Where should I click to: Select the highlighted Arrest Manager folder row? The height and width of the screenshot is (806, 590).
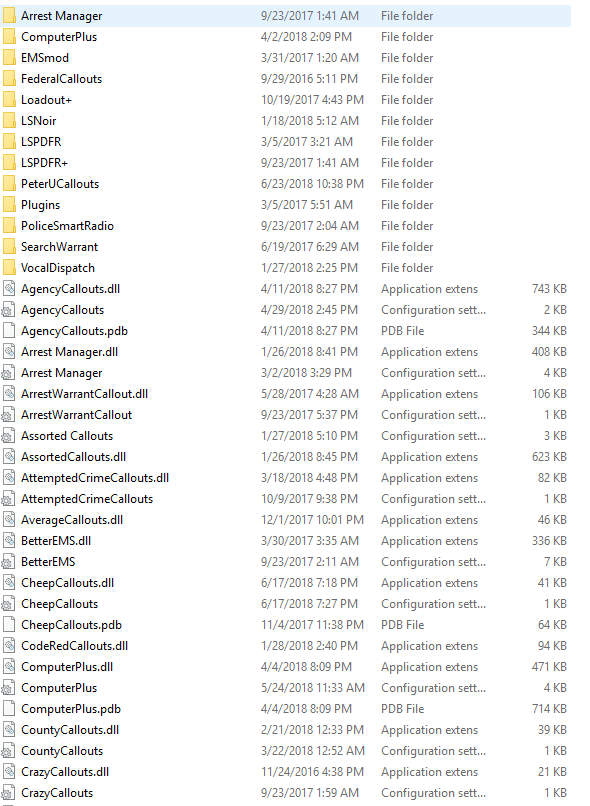pyautogui.click(x=286, y=16)
